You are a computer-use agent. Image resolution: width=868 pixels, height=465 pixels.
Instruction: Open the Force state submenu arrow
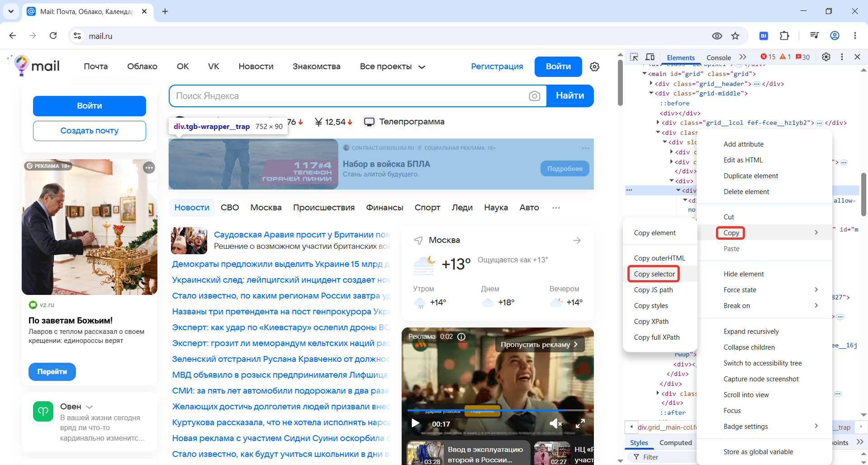click(x=816, y=289)
